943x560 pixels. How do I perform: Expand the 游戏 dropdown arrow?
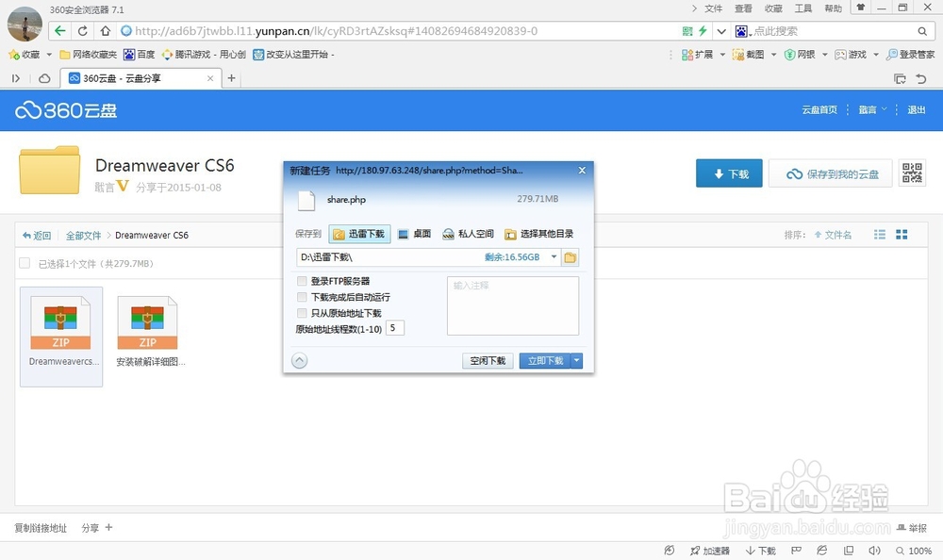tap(876, 55)
